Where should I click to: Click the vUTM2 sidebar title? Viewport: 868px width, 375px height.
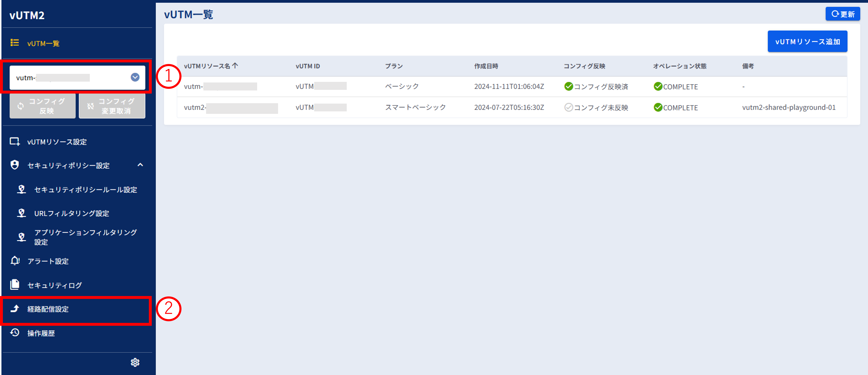coord(27,15)
